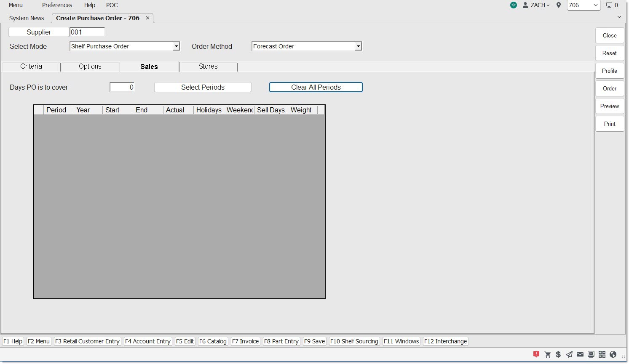Click the red alert notification icon
The image size is (629, 364).
[536, 354]
